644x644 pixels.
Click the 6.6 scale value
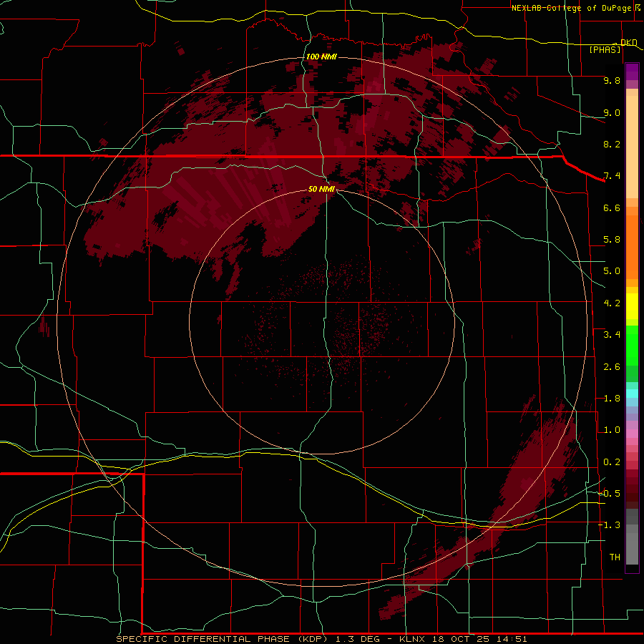click(x=612, y=208)
